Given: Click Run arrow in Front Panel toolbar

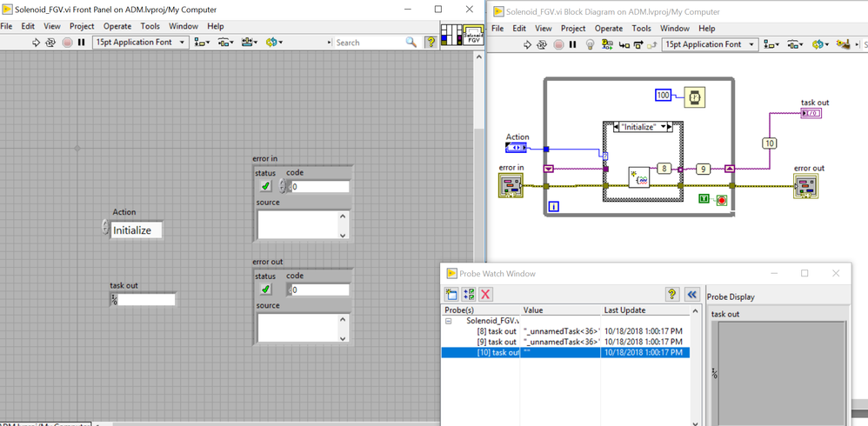Looking at the screenshot, I should (x=37, y=42).
